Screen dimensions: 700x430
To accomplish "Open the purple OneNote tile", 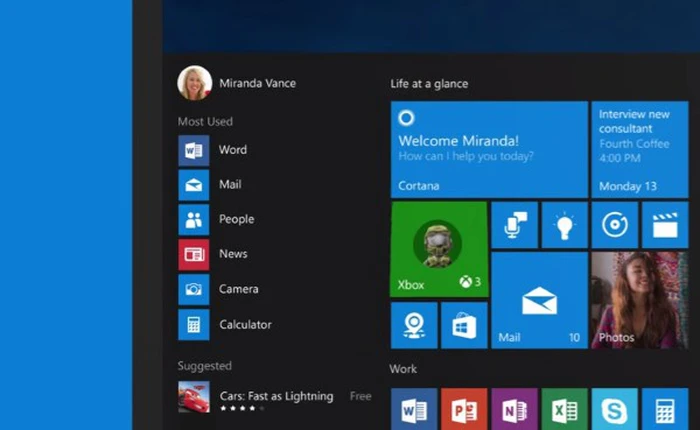I will pos(514,409).
